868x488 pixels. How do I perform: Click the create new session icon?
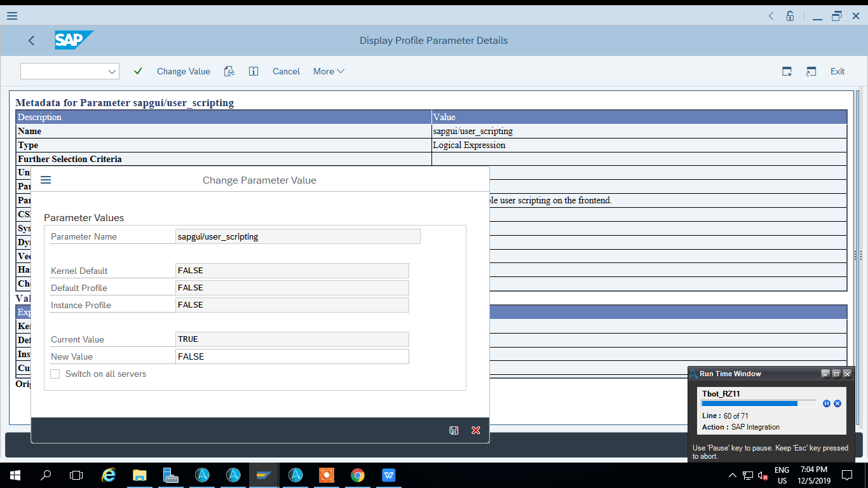click(x=787, y=71)
